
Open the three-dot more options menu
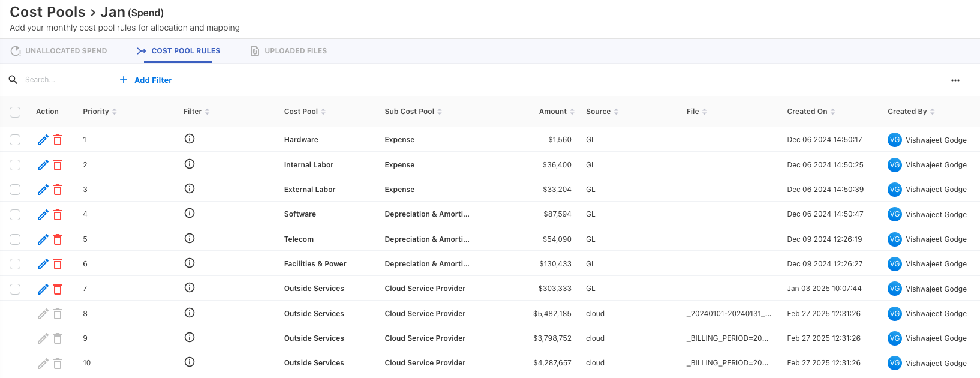(x=955, y=80)
